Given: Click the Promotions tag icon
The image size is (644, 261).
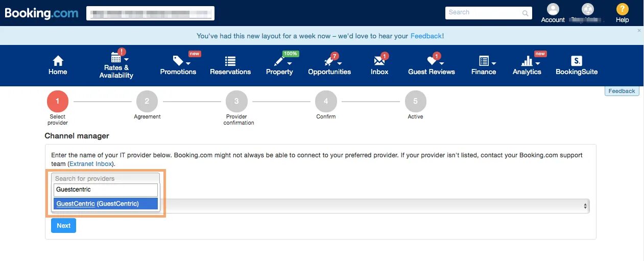Looking at the screenshot, I should (x=178, y=61).
